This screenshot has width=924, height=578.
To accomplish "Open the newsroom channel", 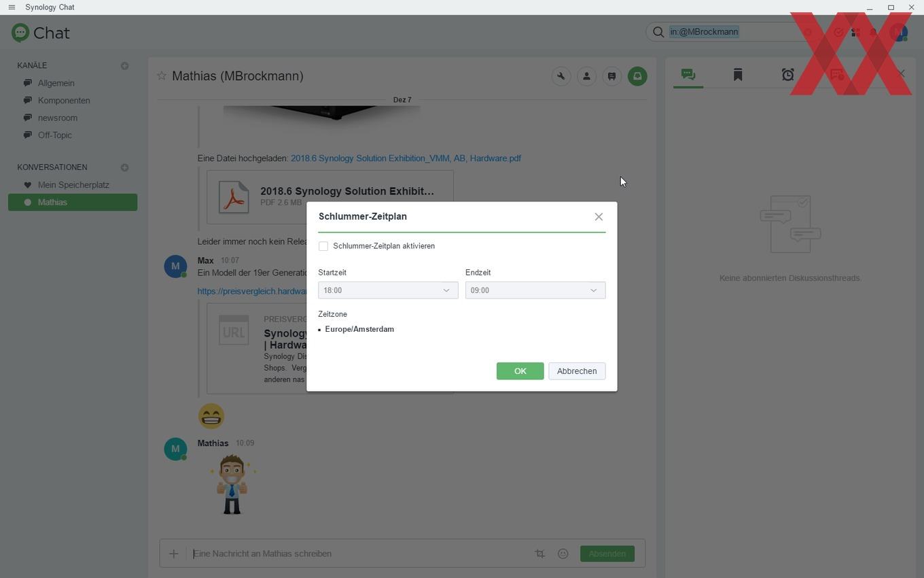I will pos(58,118).
